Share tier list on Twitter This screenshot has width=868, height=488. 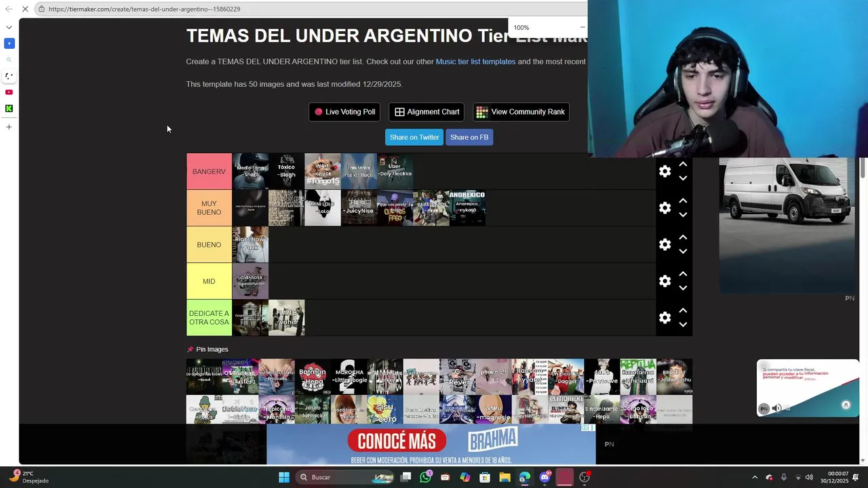click(x=414, y=137)
